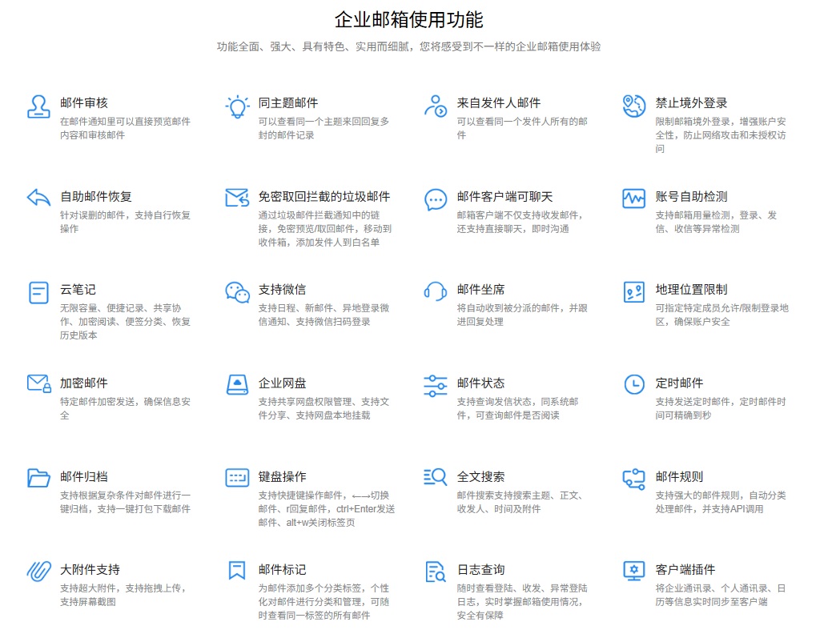Click the map pin icon for 地理位置限制
The height and width of the screenshot is (634, 840).
633,292
